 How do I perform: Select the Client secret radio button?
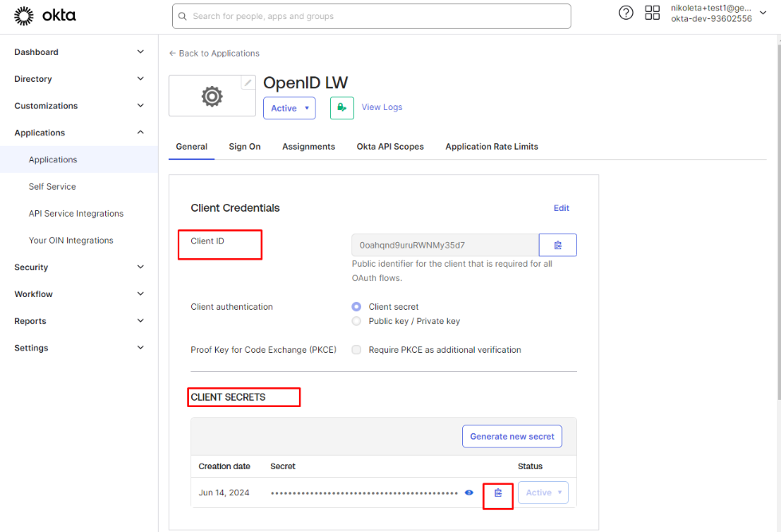pyautogui.click(x=356, y=307)
